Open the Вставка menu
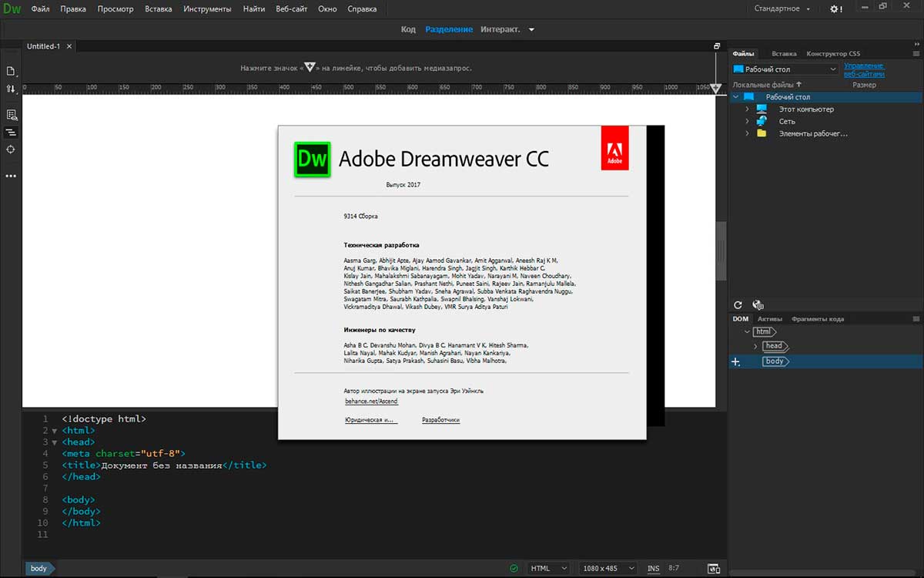Screen dimensions: 924x578 point(159,9)
